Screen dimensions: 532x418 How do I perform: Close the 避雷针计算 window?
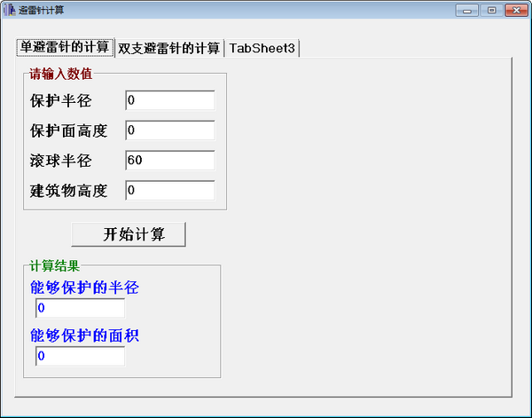[x=516, y=11]
